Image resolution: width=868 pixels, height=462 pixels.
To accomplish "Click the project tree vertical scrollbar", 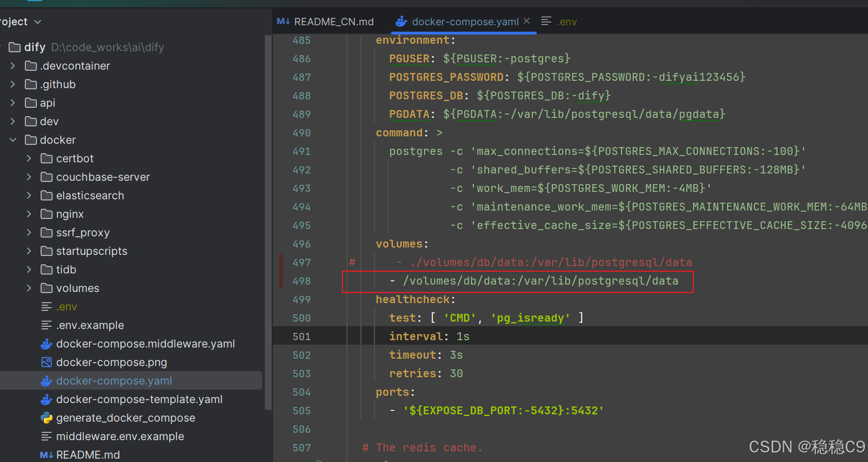I will [x=268, y=222].
